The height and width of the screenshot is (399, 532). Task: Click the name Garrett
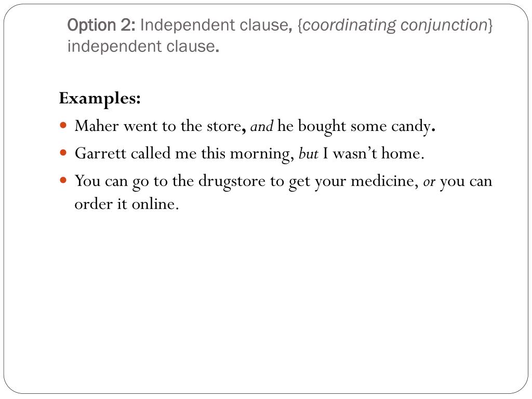[100, 153]
